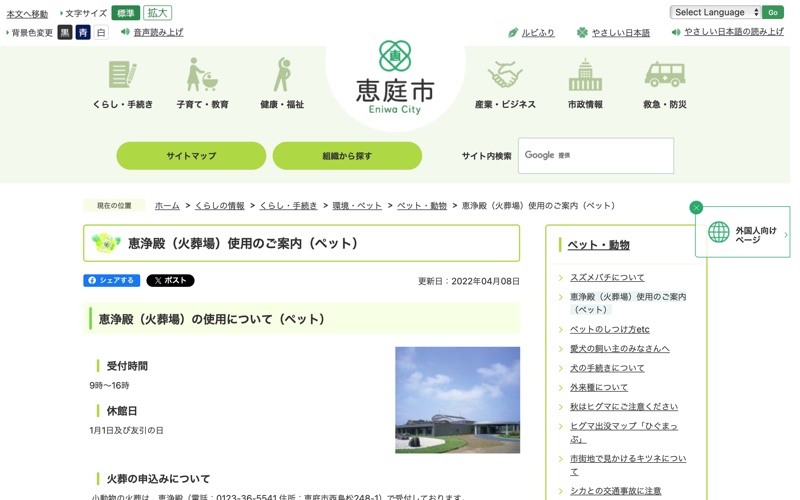Open sidebar item 秋はヒグマにご注意ください
The image size is (800, 500).
(x=624, y=407)
